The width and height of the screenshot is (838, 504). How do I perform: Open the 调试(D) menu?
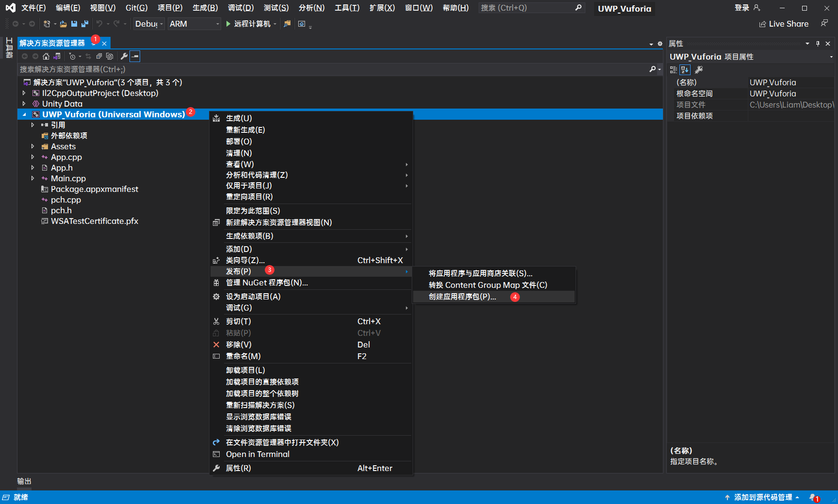pos(241,8)
